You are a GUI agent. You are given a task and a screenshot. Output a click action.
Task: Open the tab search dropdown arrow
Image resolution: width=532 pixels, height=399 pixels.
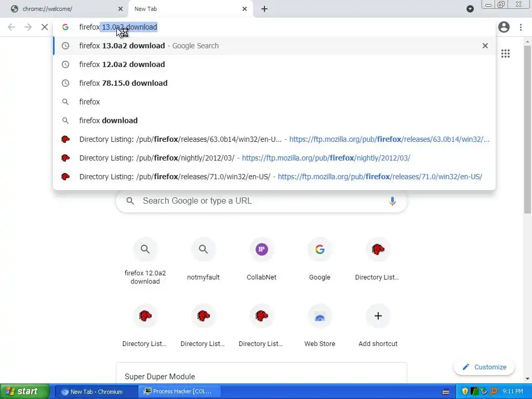(470, 9)
